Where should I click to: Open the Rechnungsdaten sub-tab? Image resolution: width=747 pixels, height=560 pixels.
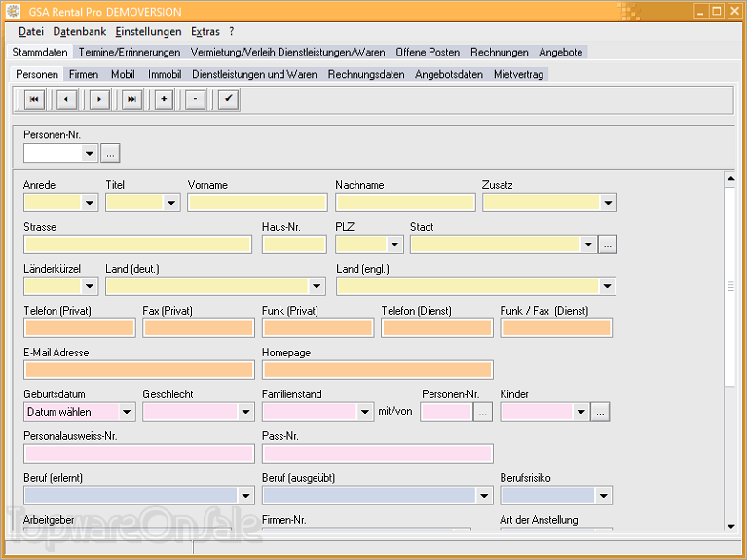pyautogui.click(x=366, y=74)
